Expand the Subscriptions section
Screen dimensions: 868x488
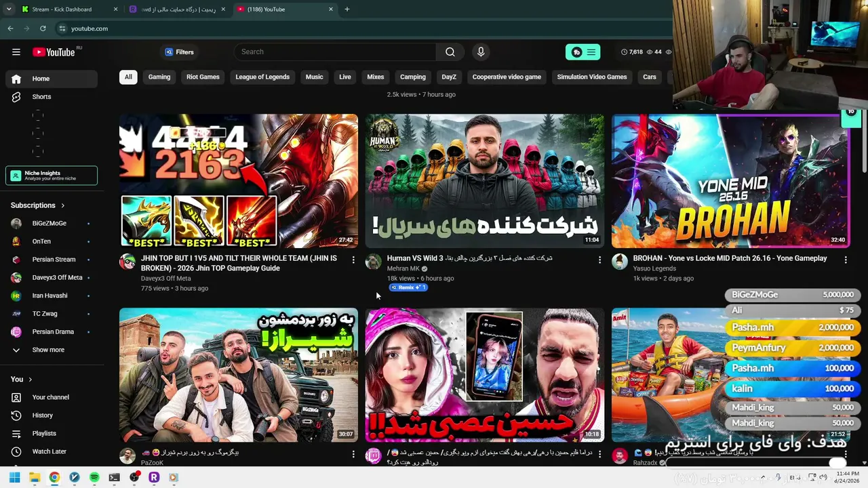(x=38, y=205)
